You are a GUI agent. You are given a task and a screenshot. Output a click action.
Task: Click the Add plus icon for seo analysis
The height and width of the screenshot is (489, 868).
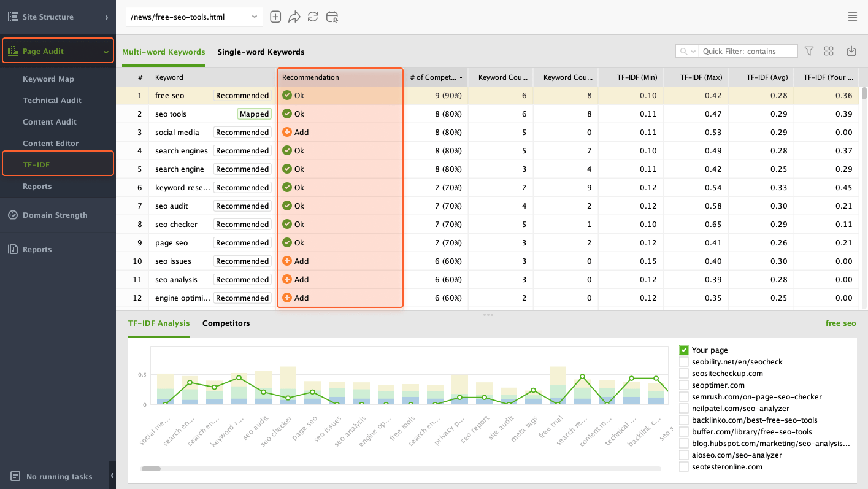tap(286, 279)
